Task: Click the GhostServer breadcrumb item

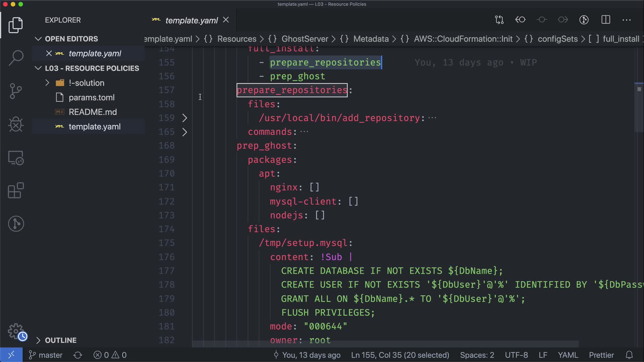Action: (x=305, y=39)
